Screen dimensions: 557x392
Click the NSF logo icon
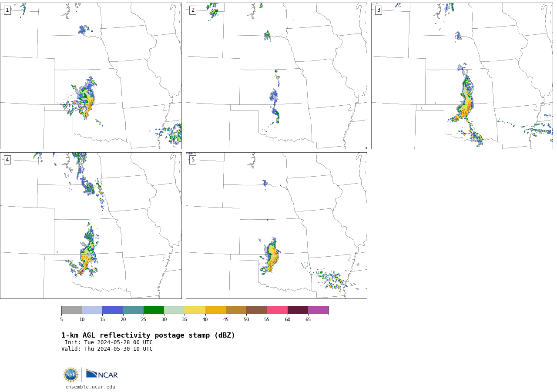tap(71, 375)
